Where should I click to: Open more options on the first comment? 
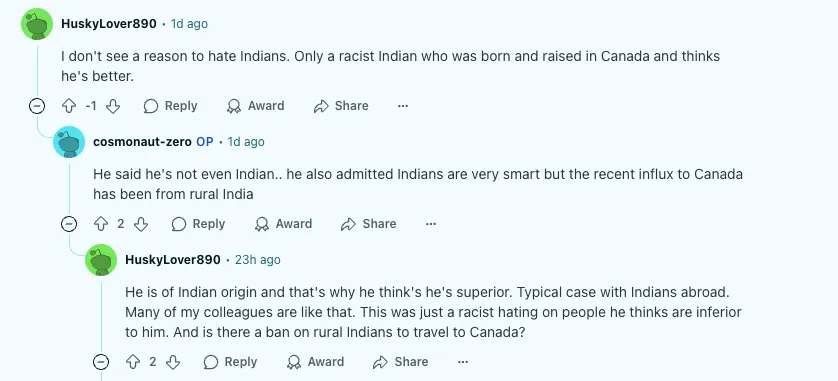(403, 106)
